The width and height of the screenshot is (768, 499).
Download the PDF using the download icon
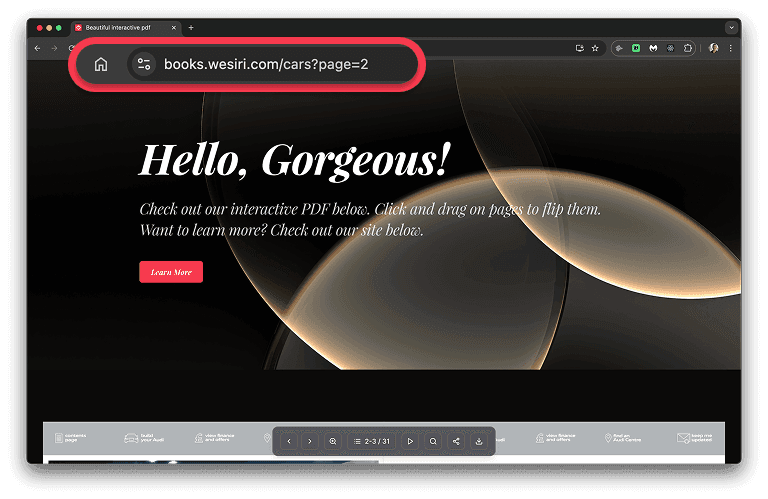tap(479, 441)
